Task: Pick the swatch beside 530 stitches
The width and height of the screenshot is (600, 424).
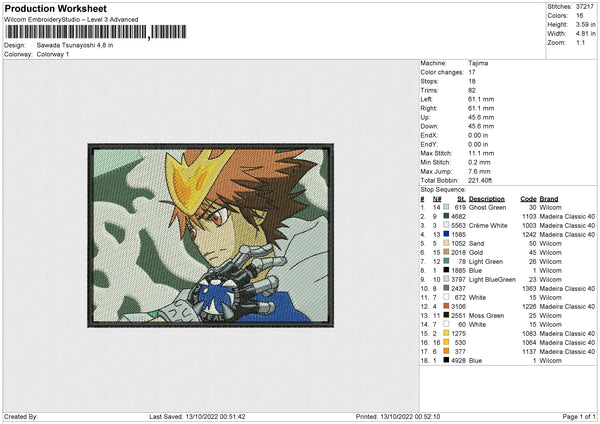Action: 446,342
